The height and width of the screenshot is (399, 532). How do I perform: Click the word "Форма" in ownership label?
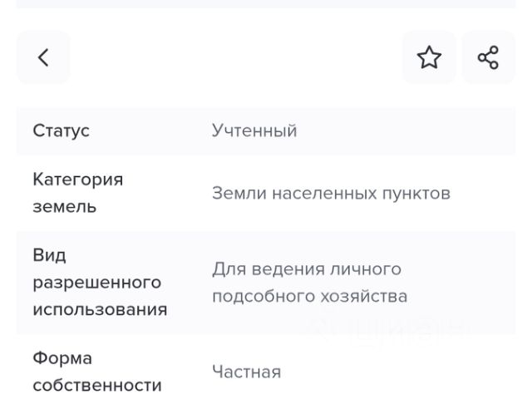(x=62, y=358)
